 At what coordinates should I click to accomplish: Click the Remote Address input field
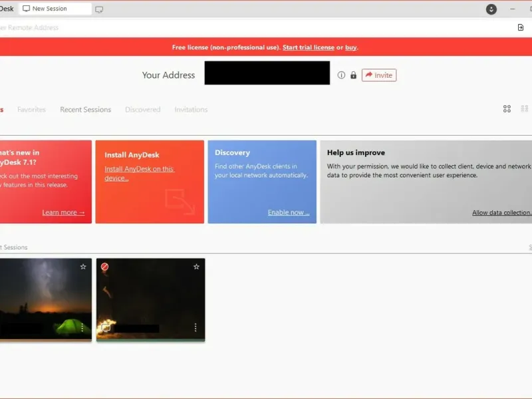[x=255, y=27]
